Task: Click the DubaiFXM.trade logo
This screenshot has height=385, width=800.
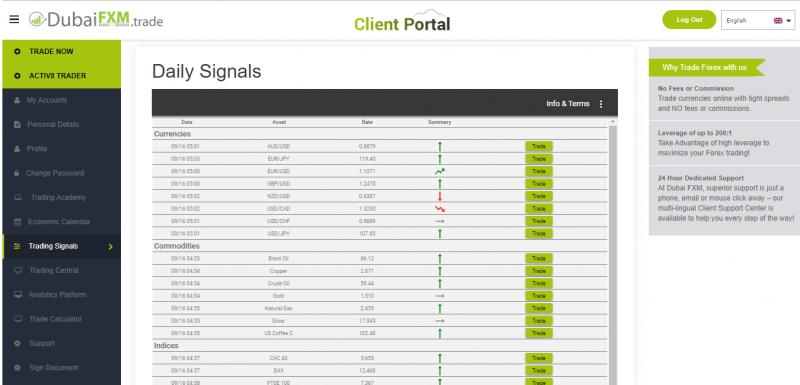Action: pos(96,20)
